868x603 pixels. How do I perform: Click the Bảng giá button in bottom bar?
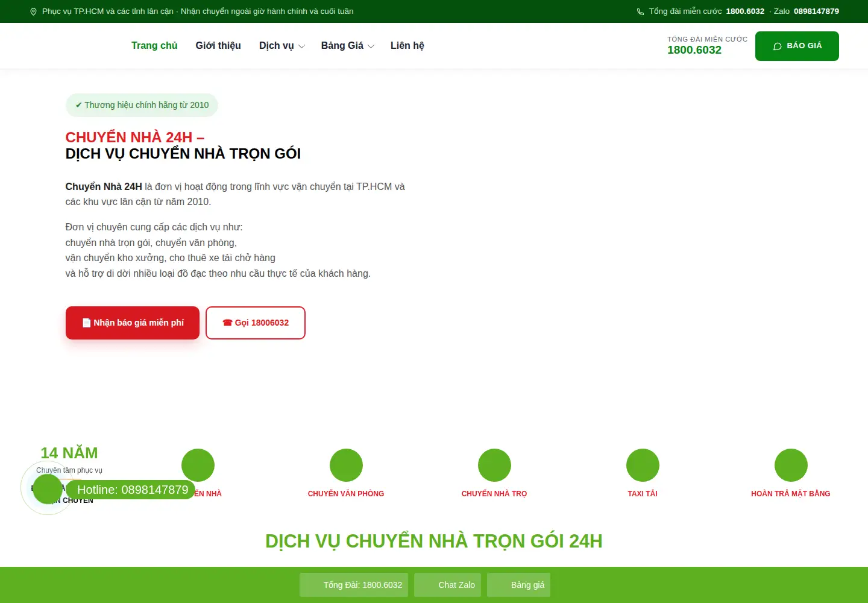coord(519,585)
